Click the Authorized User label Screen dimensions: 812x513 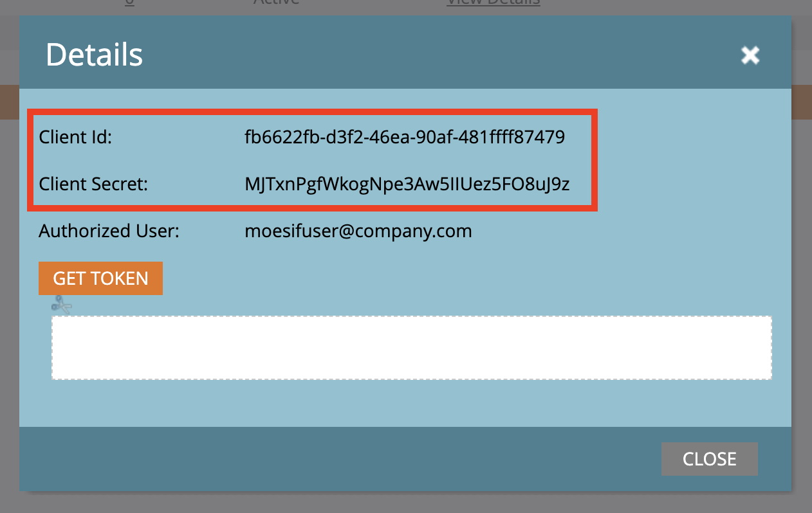click(x=107, y=231)
